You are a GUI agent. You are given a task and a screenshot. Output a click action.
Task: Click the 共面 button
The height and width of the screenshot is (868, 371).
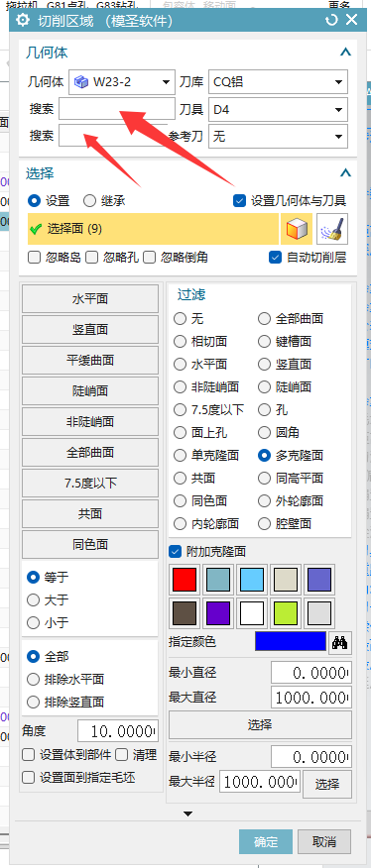coord(90,514)
